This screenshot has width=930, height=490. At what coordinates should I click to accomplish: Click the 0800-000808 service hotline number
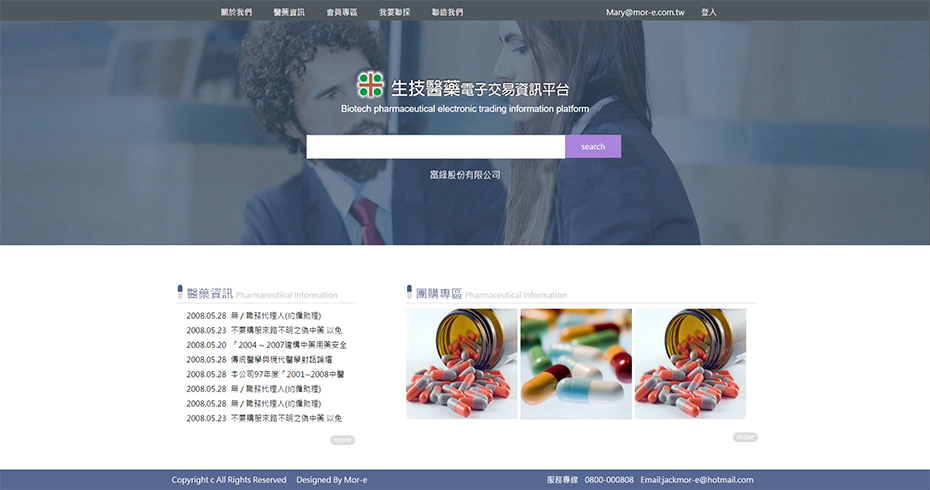[x=609, y=480]
